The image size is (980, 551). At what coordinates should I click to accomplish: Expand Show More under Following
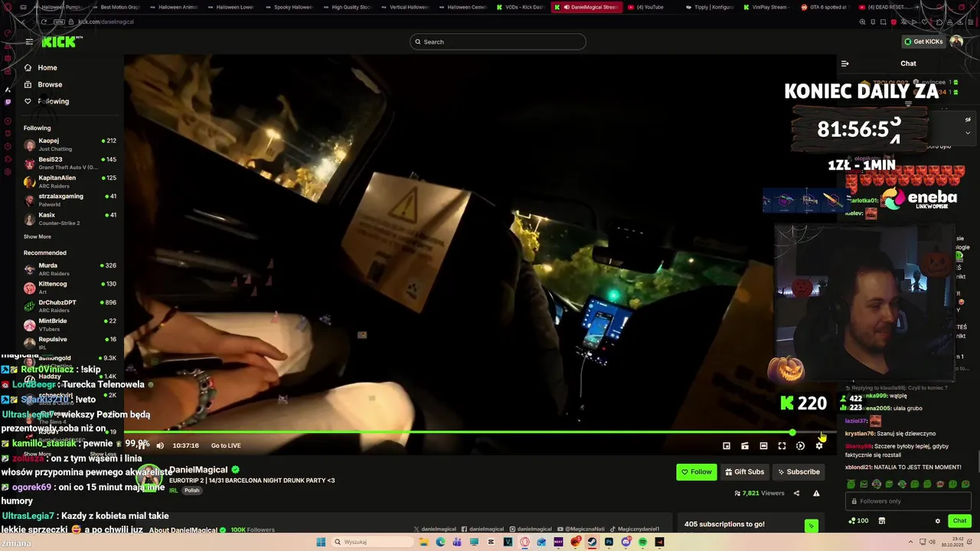38,236
